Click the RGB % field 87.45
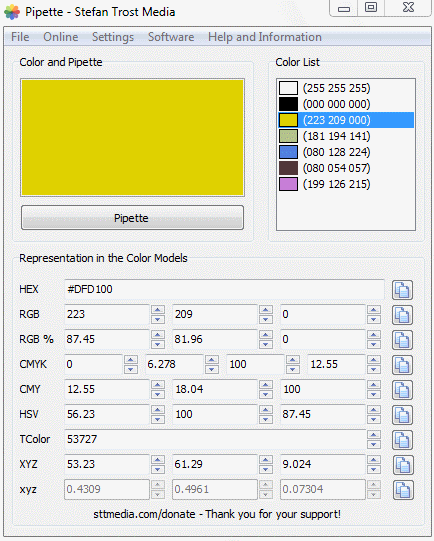 (107, 339)
